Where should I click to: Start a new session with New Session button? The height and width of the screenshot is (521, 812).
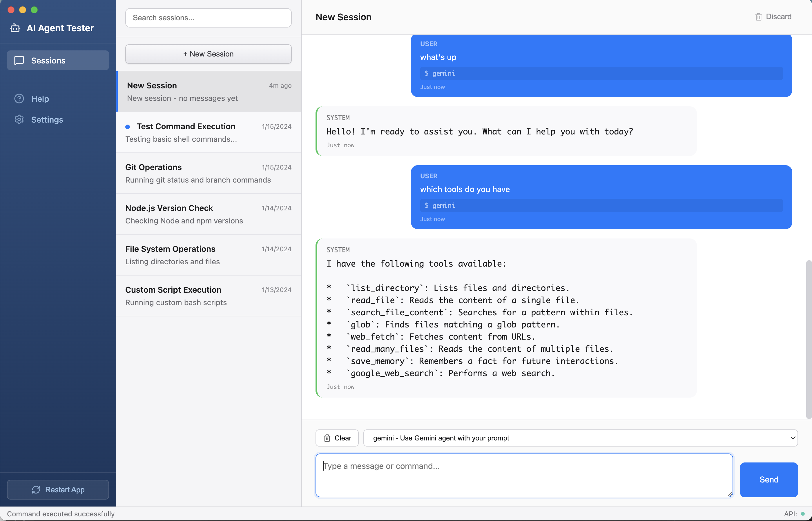pos(208,54)
